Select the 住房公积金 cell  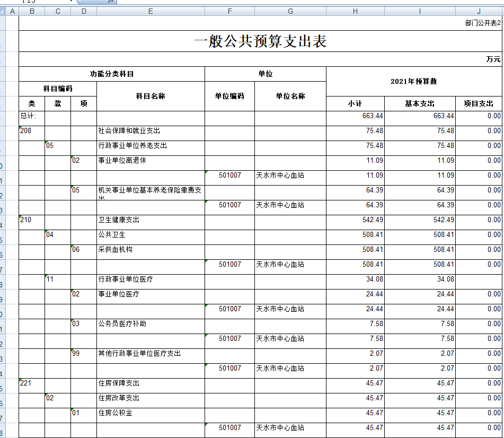[151, 413]
